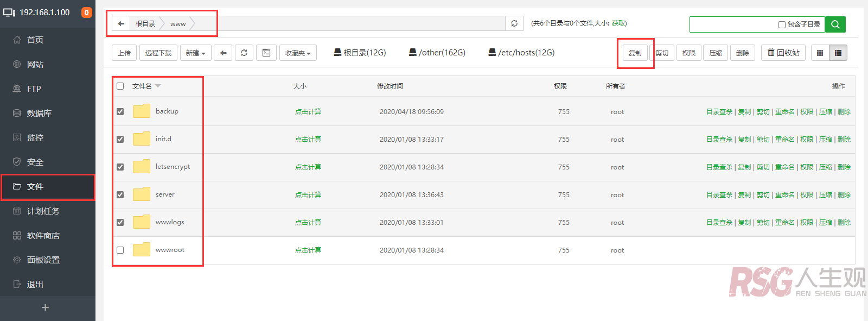Image resolution: width=868 pixels, height=321 pixels.
Task: Switch to list view layout
Action: [838, 53]
